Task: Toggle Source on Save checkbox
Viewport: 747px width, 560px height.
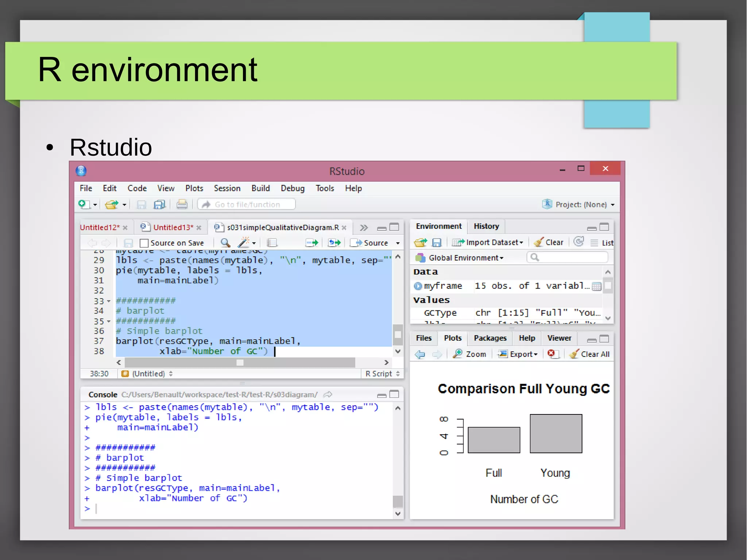Action: (x=144, y=243)
